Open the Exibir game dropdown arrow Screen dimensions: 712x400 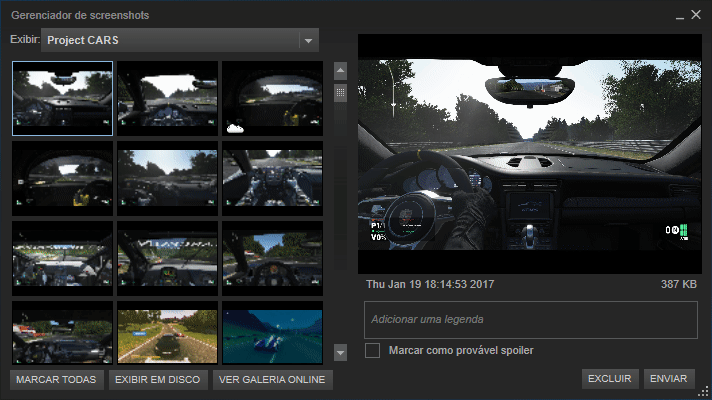[x=309, y=40]
